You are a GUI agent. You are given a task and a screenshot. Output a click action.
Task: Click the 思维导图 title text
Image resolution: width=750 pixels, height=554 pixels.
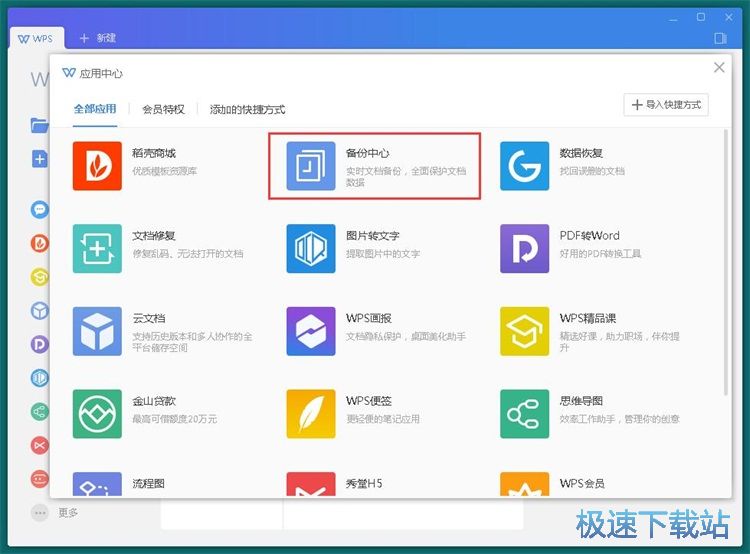tap(581, 401)
